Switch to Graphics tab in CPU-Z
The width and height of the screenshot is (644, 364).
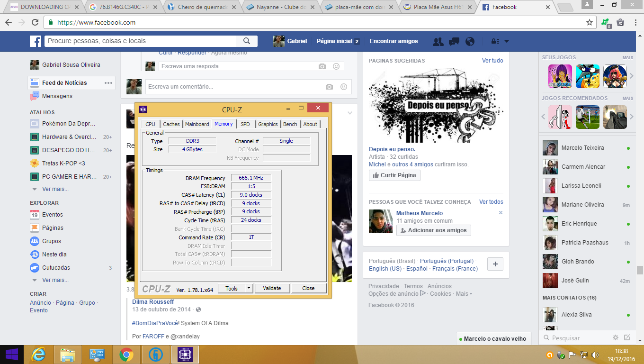[x=268, y=124]
